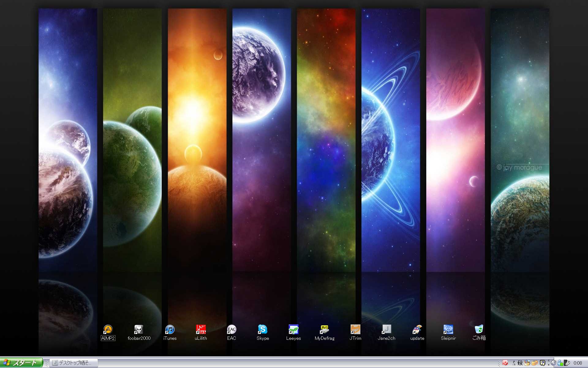Screen dimensions: 588x368
Task: Open the AIMP2 desktop shortcut
Action: [108, 330]
